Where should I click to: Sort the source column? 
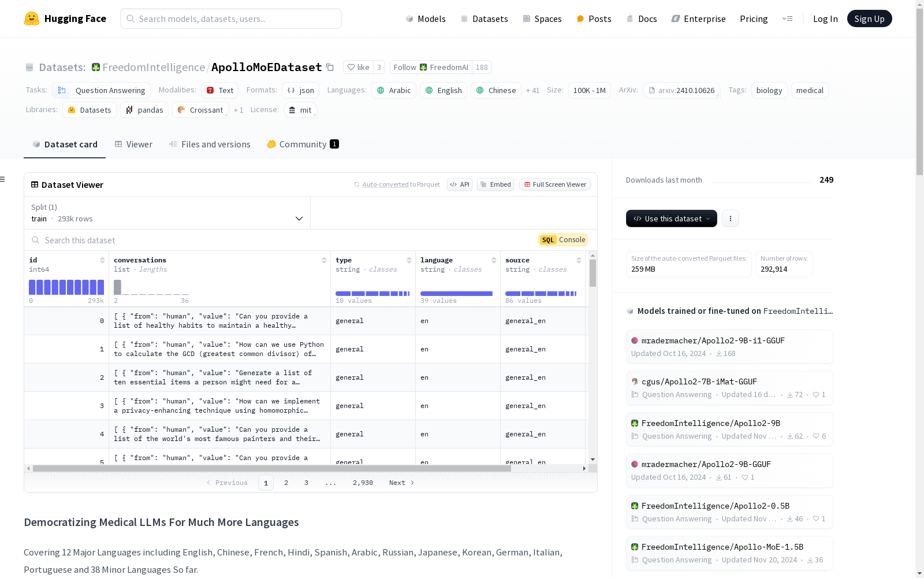pos(579,260)
